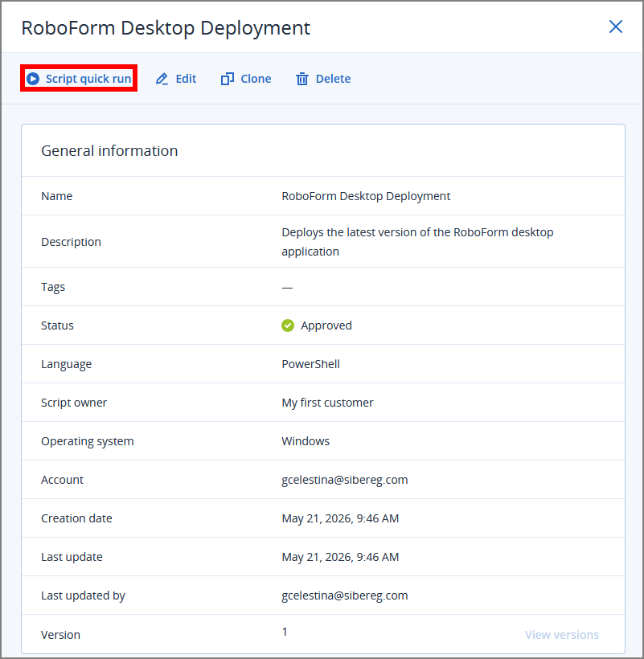Click the 'Script owner' field label
This screenshot has width=644, height=659.
coord(74,403)
